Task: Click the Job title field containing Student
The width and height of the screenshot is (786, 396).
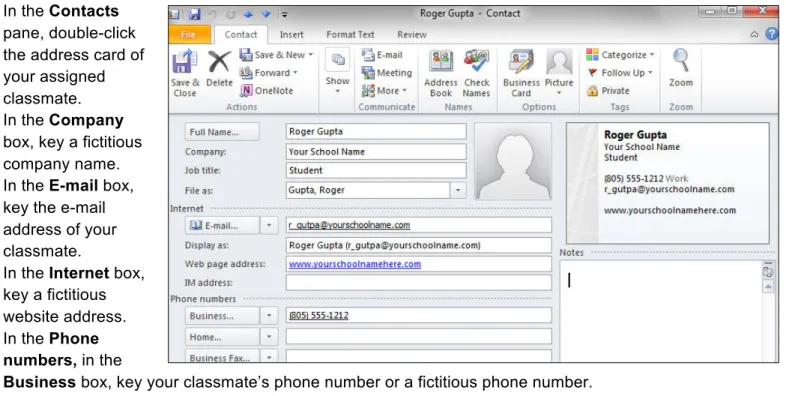Action: click(x=376, y=170)
